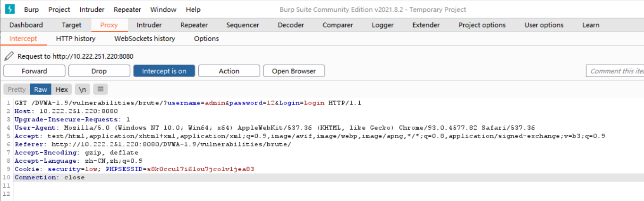The width and height of the screenshot is (644, 201).
Task: Open the Project menu
Action: coord(59,9)
